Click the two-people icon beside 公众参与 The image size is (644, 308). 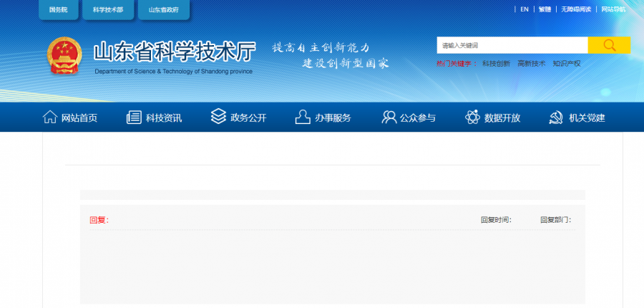click(389, 117)
